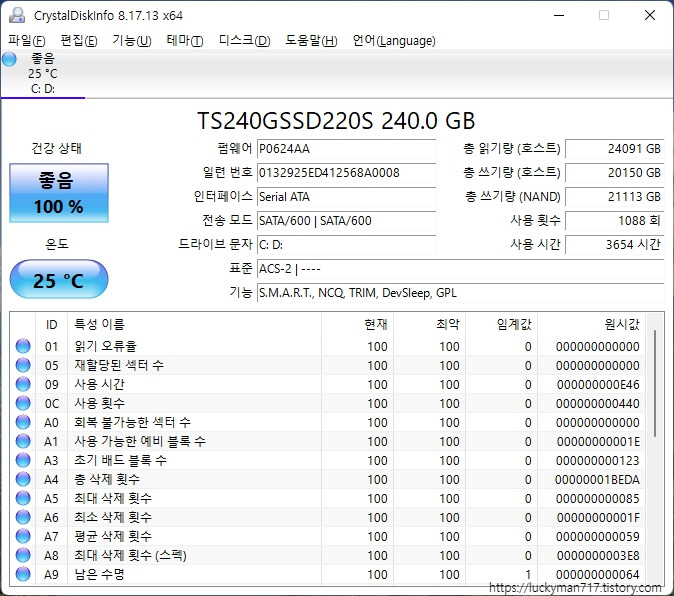The image size is (674, 596).
Task: Click the 총 쓰기량 (NAND) value 21113 GB
Action: [615, 197]
